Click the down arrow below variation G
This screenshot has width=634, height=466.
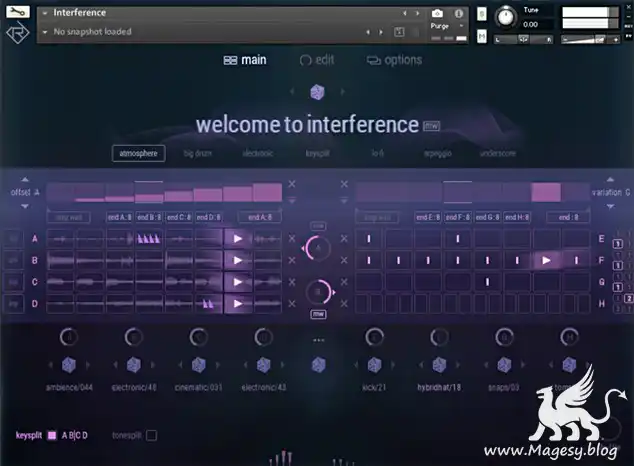point(610,206)
